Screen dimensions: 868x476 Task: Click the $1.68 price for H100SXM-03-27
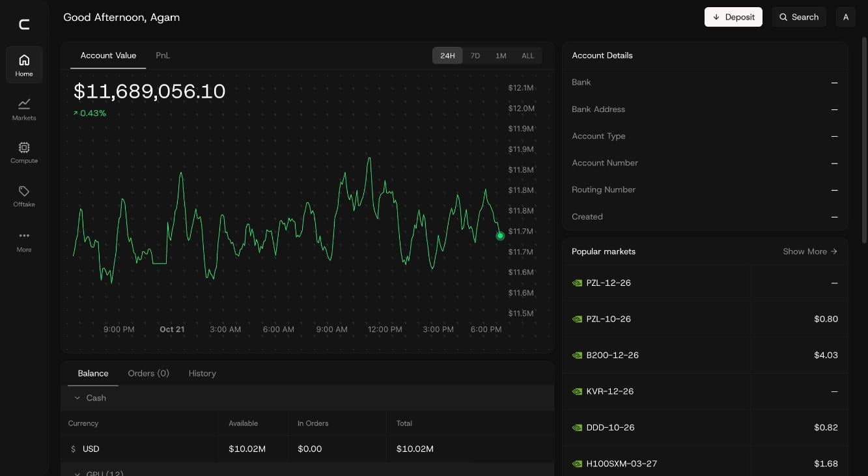(x=826, y=464)
